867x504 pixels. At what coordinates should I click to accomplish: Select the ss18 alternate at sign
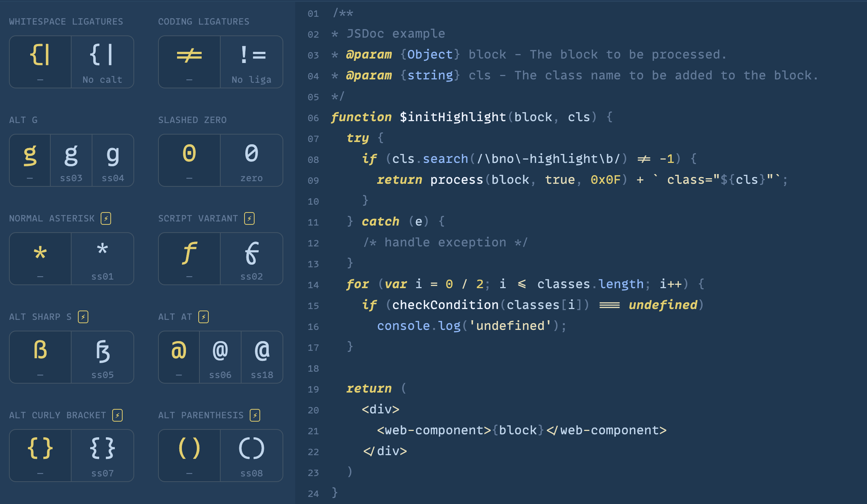point(262,357)
